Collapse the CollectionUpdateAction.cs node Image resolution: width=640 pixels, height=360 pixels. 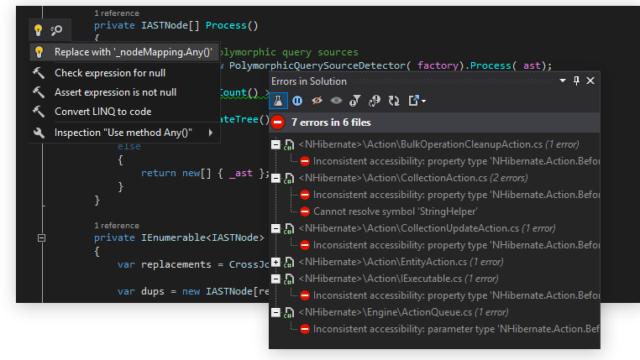(276, 228)
